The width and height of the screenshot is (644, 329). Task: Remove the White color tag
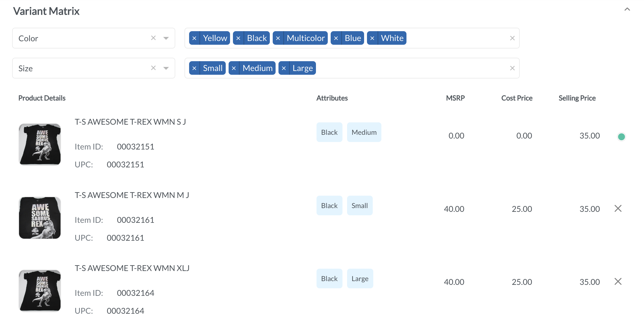coord(372,38)
